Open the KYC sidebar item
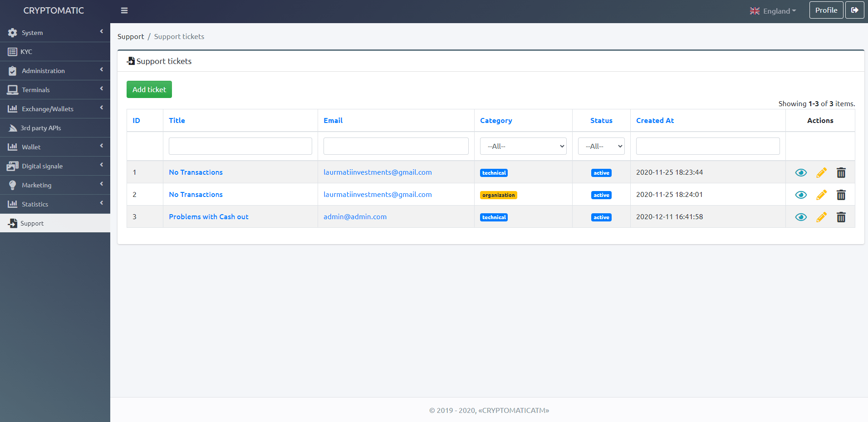 [26, 52]
